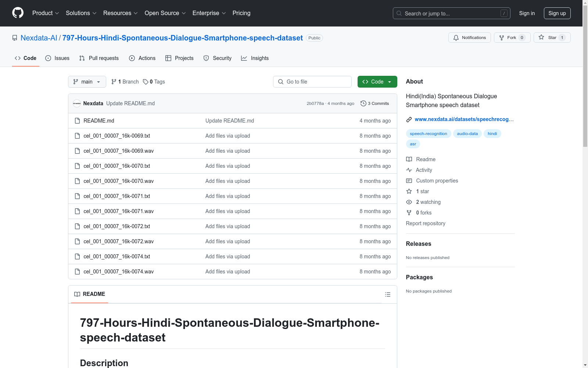Click the Notifications bell icon
This screenshot has width=588, height=368.
point(456,38)
